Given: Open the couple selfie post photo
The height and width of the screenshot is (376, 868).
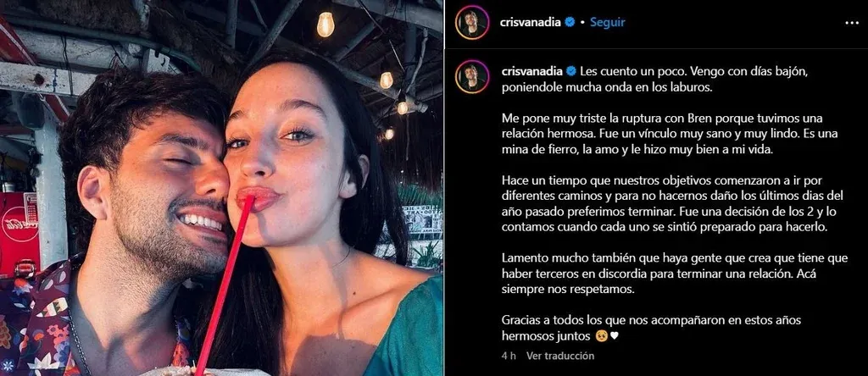Looking at the screenshot, I should coord(221,188).
